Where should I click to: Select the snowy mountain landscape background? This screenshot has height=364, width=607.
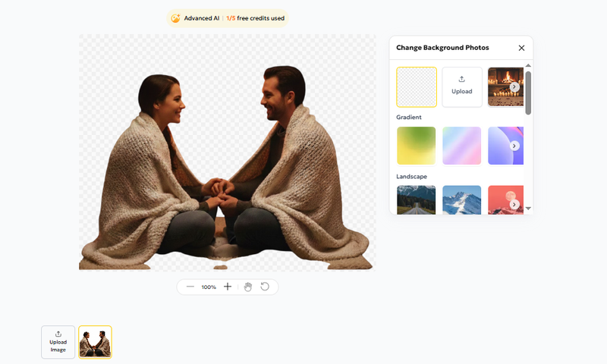(462, 200)
